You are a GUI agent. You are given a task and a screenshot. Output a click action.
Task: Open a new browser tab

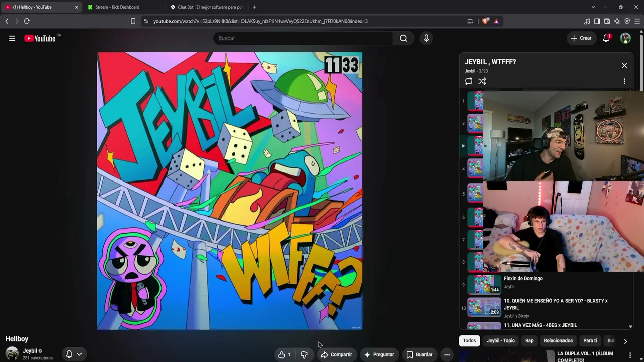point(254,7)
